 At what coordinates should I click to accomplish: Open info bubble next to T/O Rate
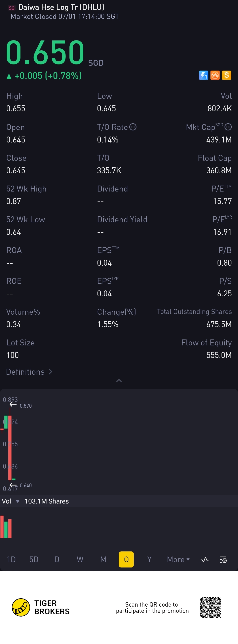pos(133,127)
